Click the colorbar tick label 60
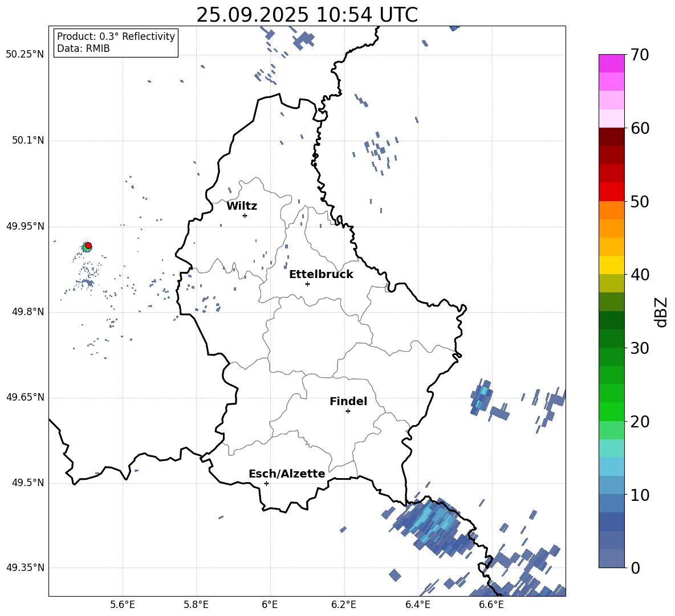Viewport: 675px width, 616px height. (x=640, y=128)
